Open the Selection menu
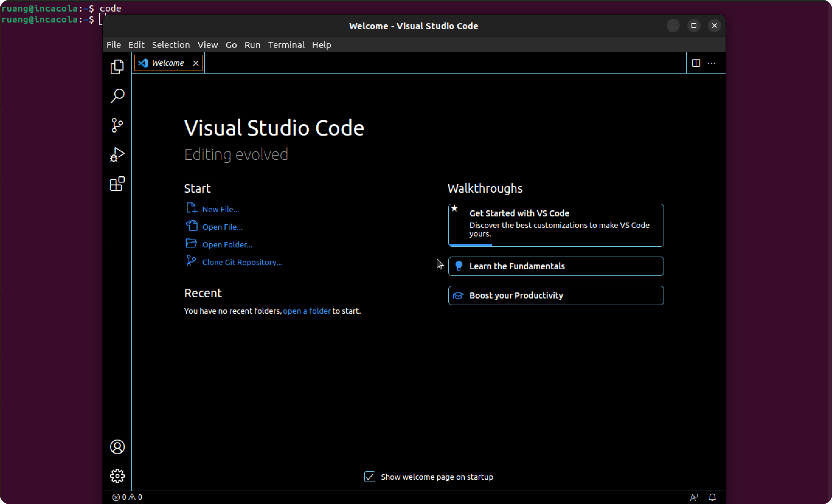The image size is (832, 504). point(171,45)
